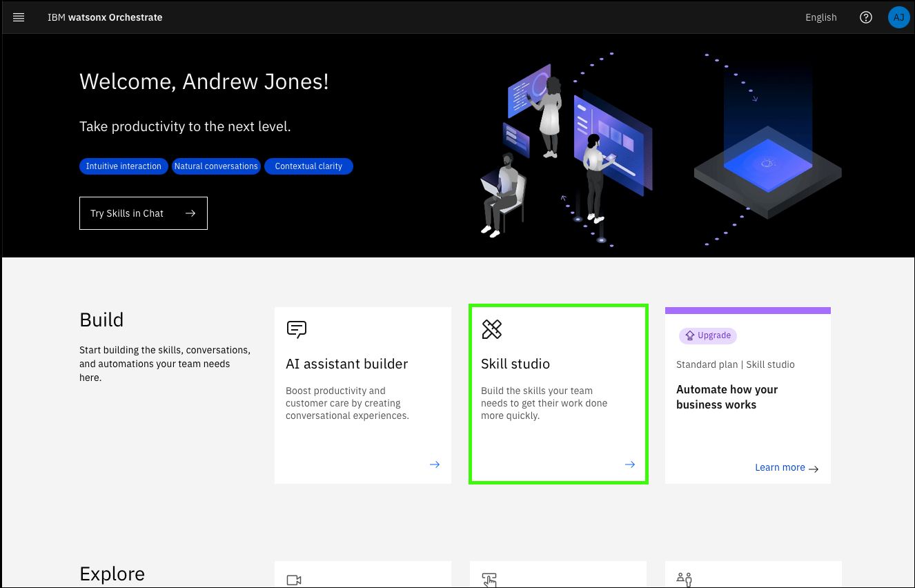Open the Skill studio title

coord(515,364)
